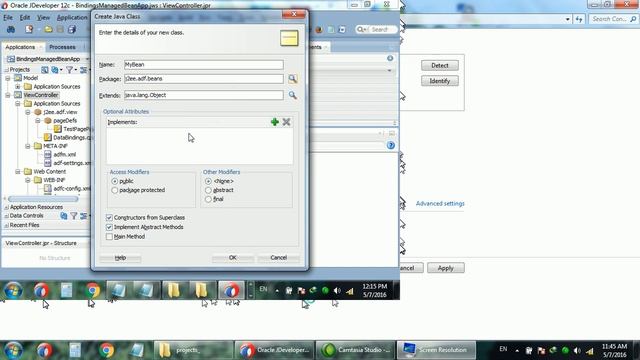640x360 pixels.
Task: Click the package browse magnifier icon
Action: tap(293, 79)
